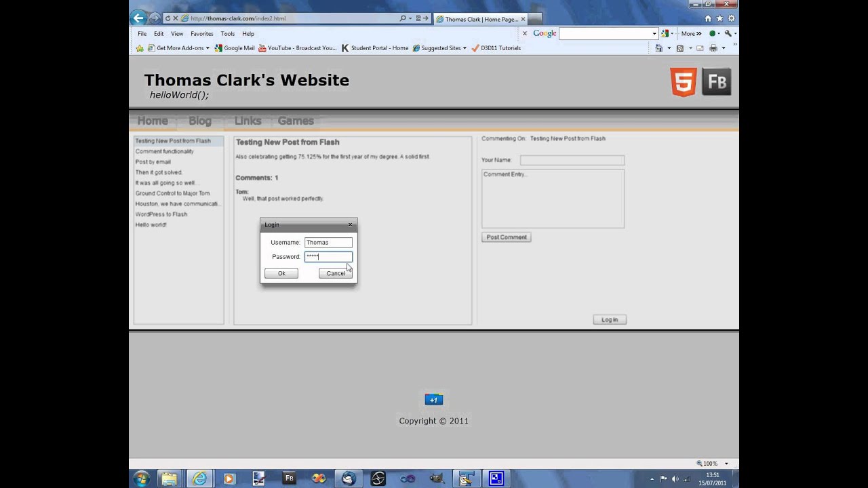
Task: Open the Student Portal - Home favorite
Action: coord(375,48)
